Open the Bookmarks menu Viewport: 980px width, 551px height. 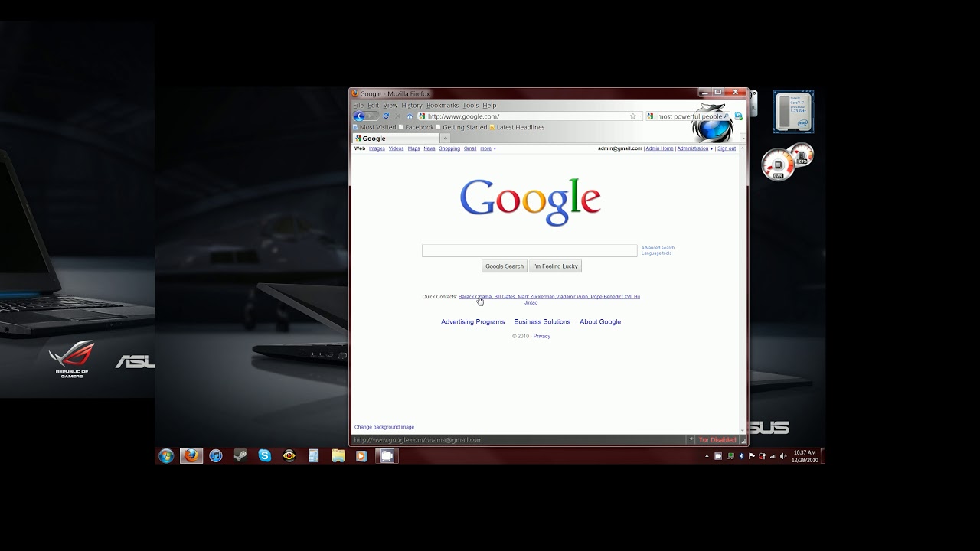443,106
